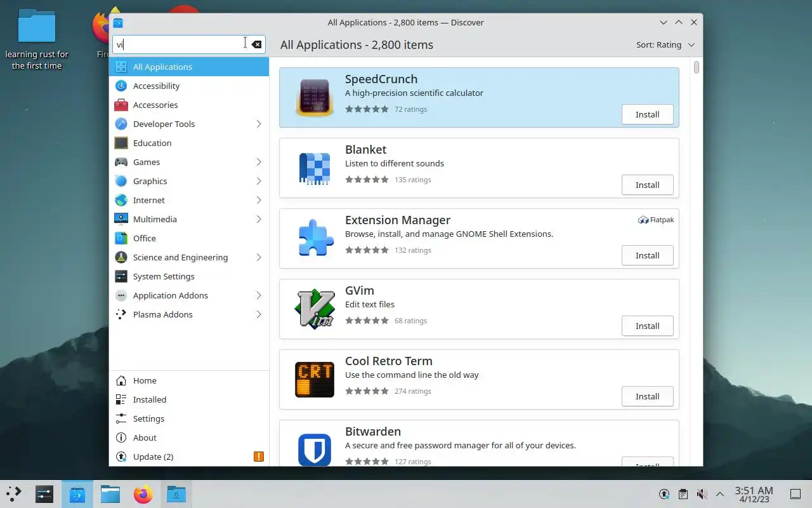
Task: Install Cool Retro Term
Action: coord(648,396)
